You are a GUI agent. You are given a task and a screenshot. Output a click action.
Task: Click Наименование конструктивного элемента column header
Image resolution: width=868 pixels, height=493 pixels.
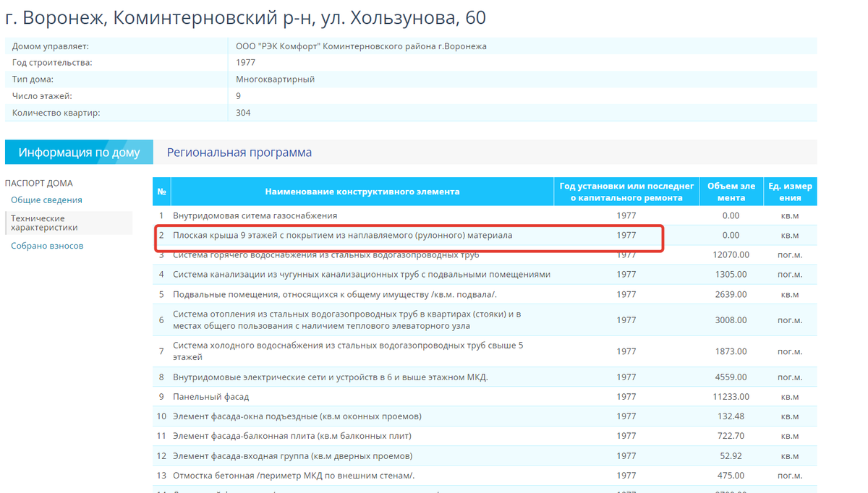click(x=362, y=192)
